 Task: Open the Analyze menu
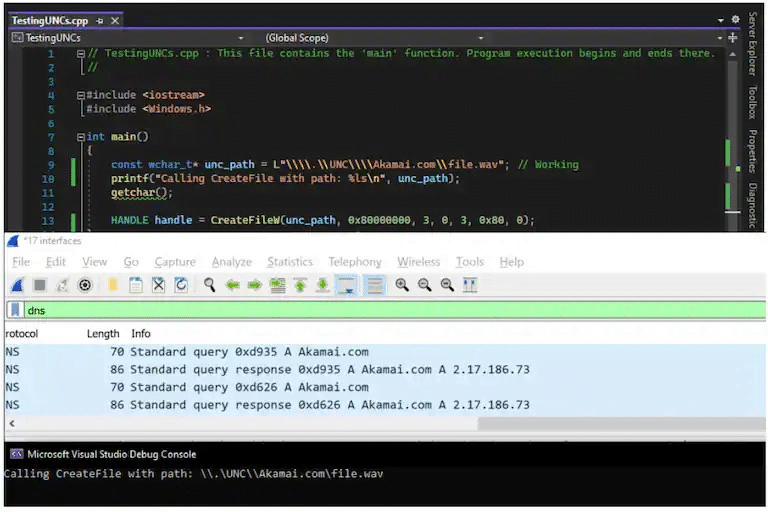(x=232, y=262)
